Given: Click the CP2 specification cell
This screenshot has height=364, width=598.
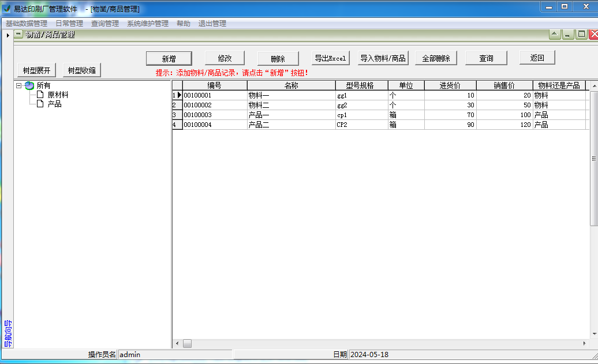Looking at the screenshot, I should click(x=361, y=125).
